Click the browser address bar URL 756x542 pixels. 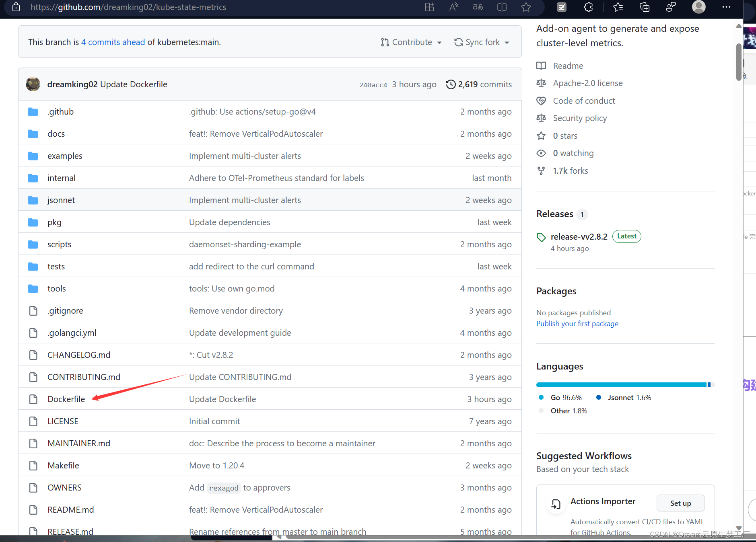(128, 7)
